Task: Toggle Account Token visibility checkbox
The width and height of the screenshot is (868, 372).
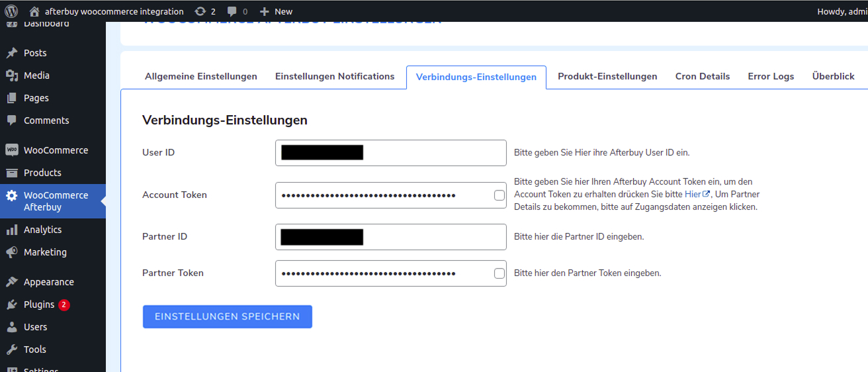Action: (499, 195)
